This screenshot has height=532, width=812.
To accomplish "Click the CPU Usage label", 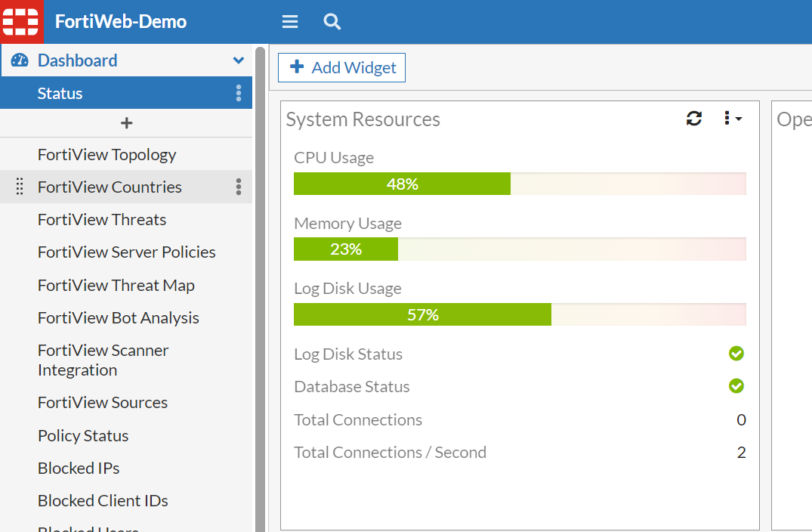I will click(334, 157).
